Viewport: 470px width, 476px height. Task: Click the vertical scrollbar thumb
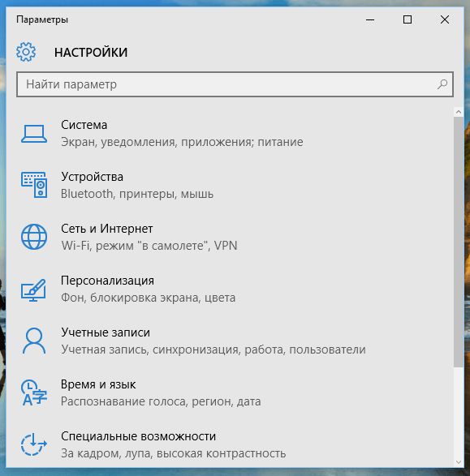pyautogui.click(x=459, y=242)
